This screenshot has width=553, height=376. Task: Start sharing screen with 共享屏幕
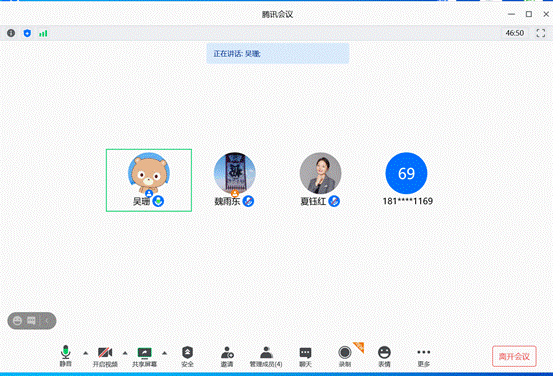point(144,357)
